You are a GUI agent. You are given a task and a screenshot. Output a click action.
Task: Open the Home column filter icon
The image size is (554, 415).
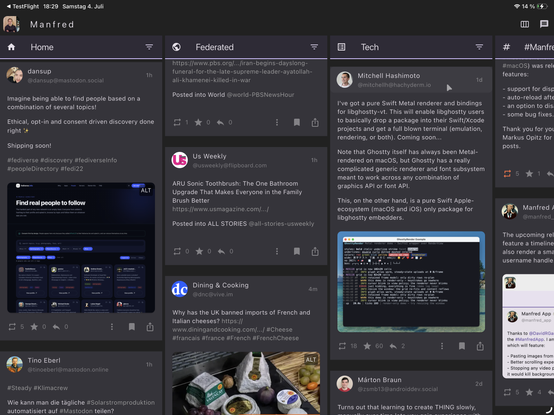pyautogui.click(x=149, y=47)
